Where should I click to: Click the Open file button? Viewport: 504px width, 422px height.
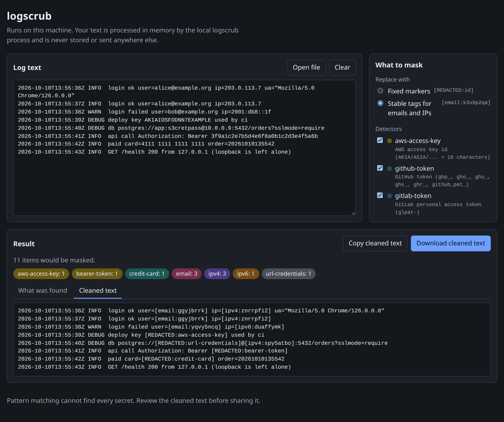(306, 68)
